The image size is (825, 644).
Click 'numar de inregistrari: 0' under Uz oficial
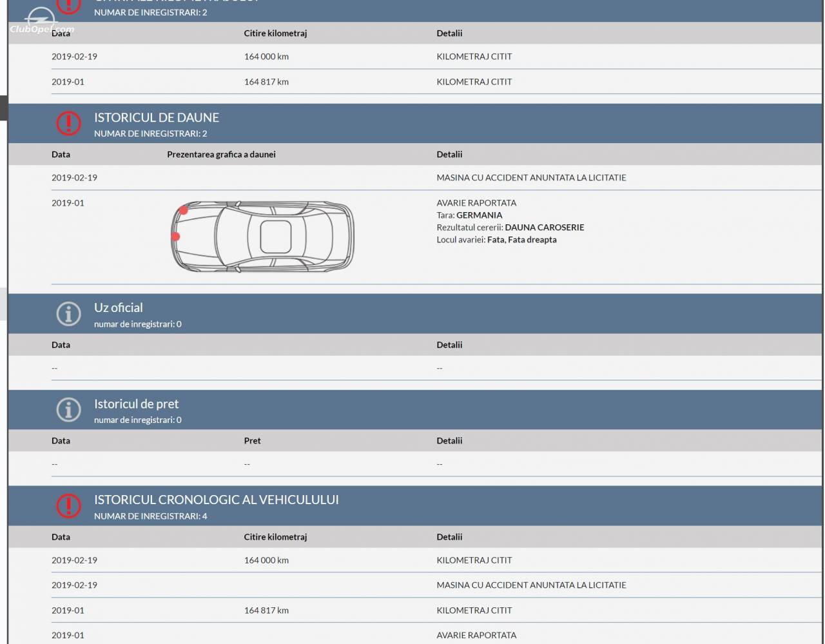point(138,324)
